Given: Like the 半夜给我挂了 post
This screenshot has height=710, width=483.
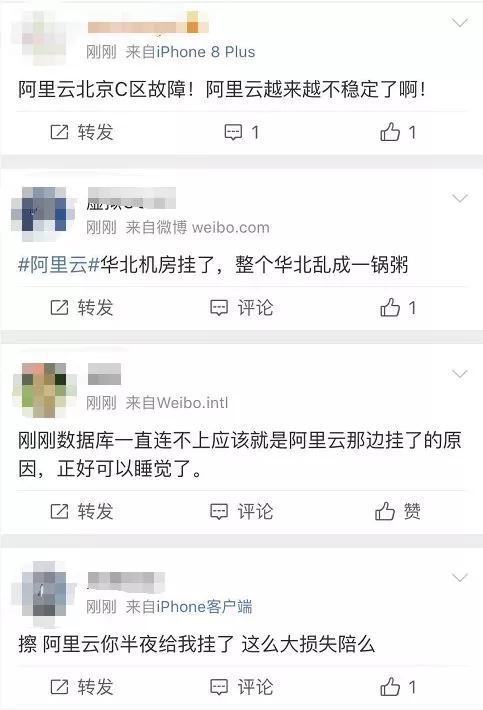Looking at the screenshot, I should tap(398, 687).
